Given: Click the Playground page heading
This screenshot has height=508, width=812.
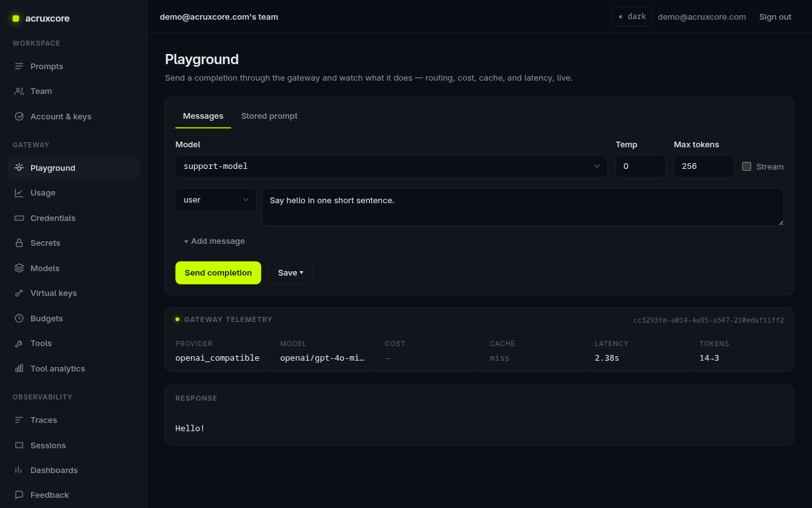Looking at the screenshot, I should (202, 59).
